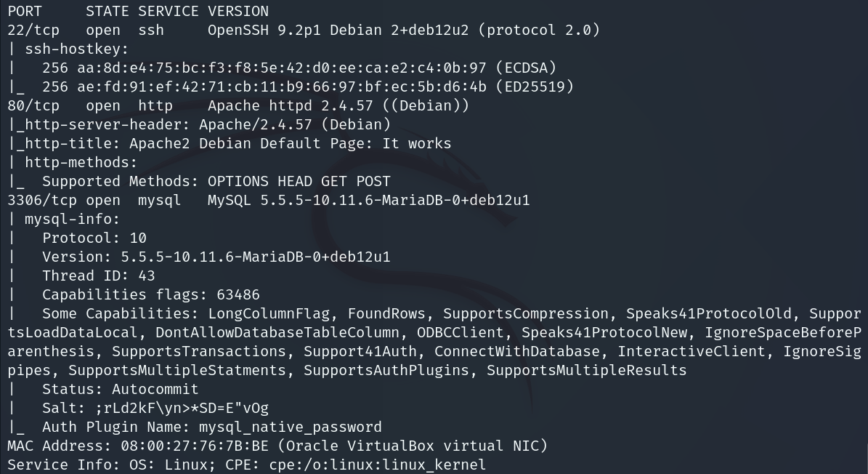Click the MySQL 5.5.5-10.11.6-MariaDB service version text
Viewport: 868px width, 474px height.
[x=368, y=201]
